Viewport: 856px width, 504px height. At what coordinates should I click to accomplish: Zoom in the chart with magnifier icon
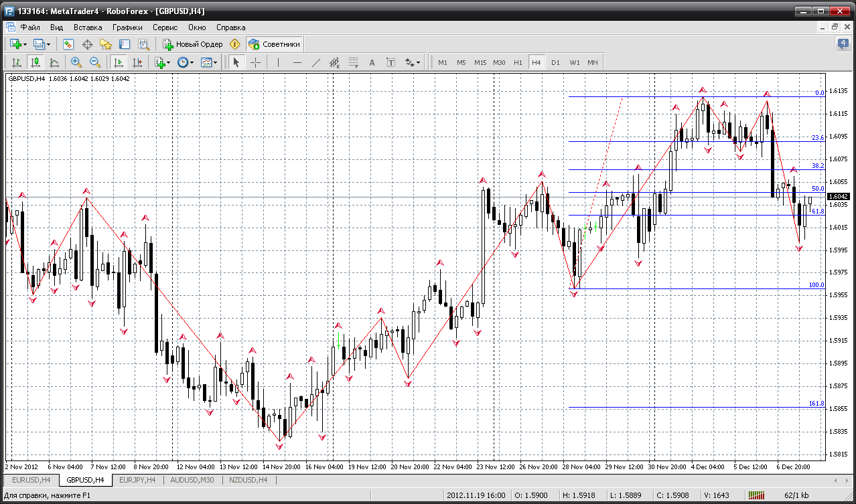point(76,62)
